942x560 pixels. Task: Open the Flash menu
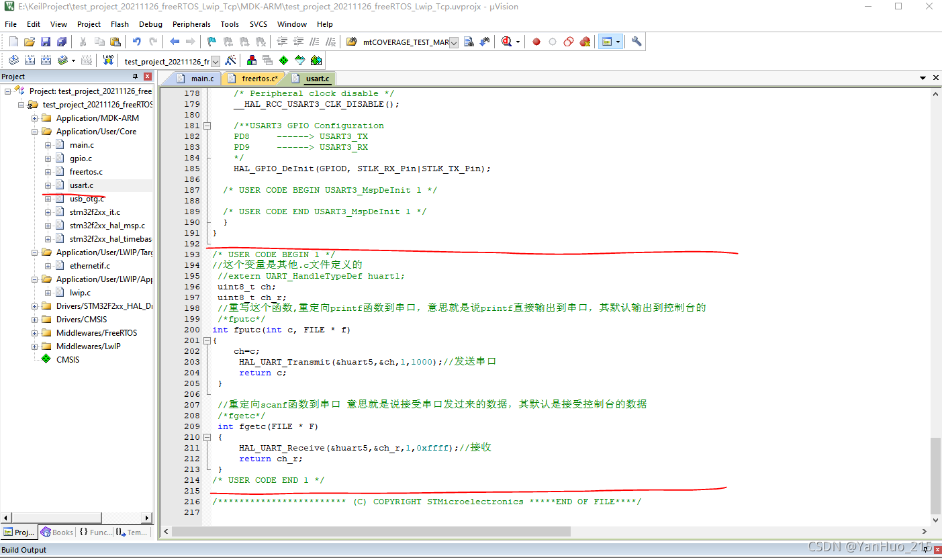point(120,24)
